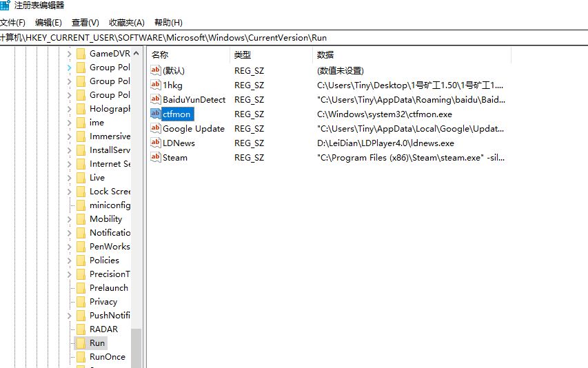Click the Internet Se folder icon
The image size is (588, 368).
pyautogui.click(x=81, y=164)
